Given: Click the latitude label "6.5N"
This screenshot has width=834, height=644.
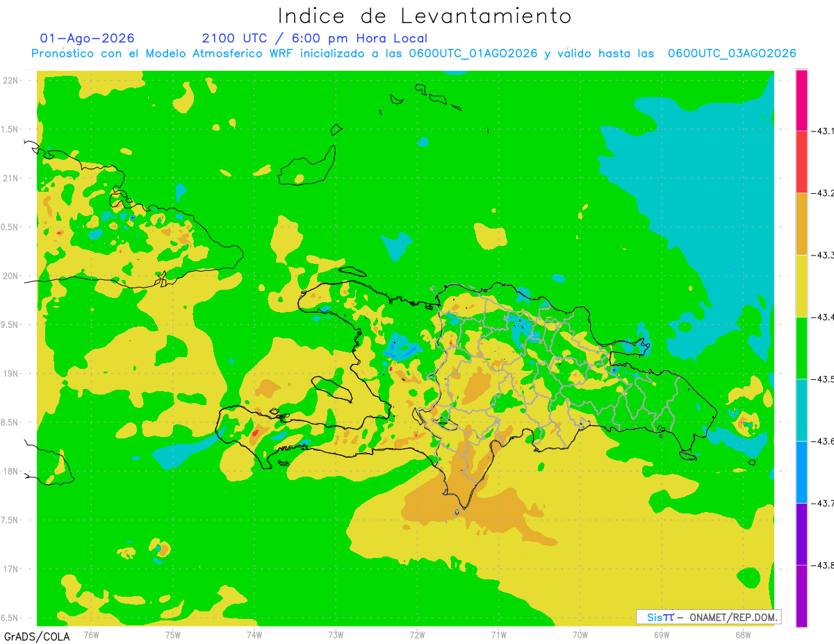Looking at the screenshot, I should click(10, 618).
